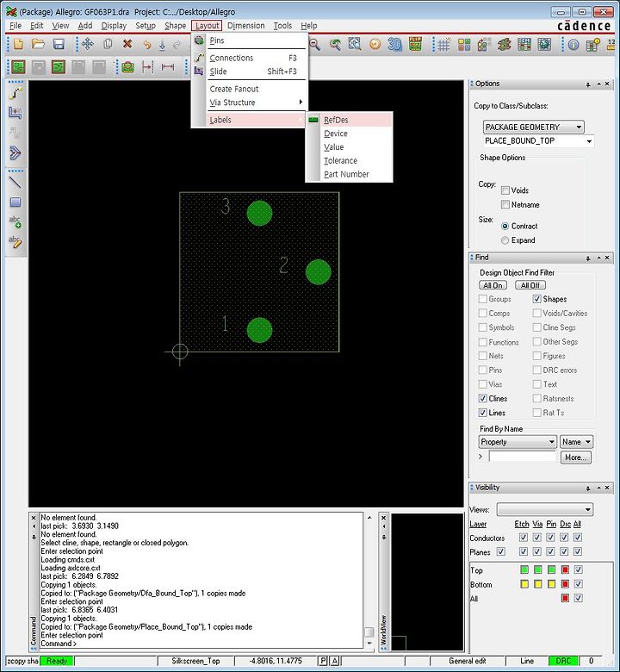
Task: Open the Color palette icon
Action: [x=464, y=44]
